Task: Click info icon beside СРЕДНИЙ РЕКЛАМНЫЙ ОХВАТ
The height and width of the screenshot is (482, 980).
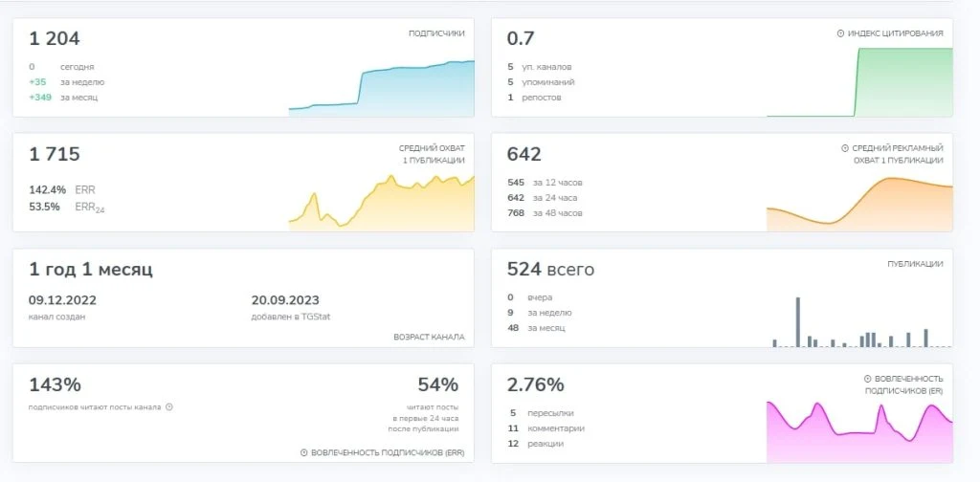Action: coord(845,148)
